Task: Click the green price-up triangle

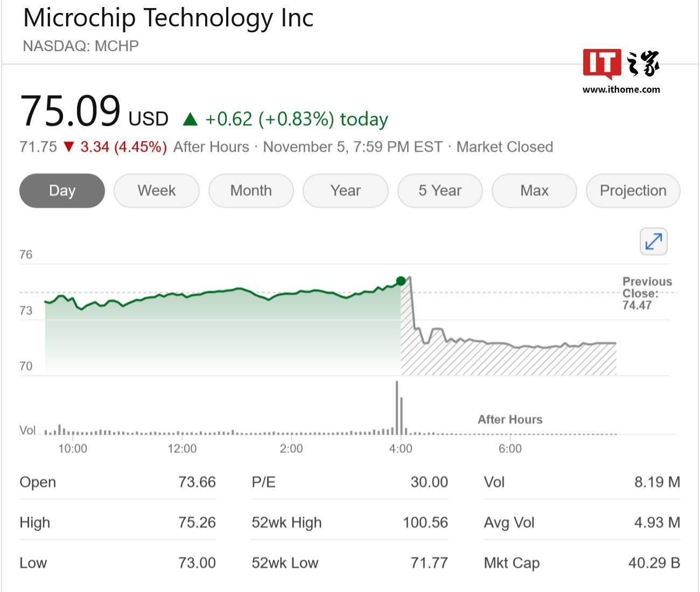Action: point(190,119)
